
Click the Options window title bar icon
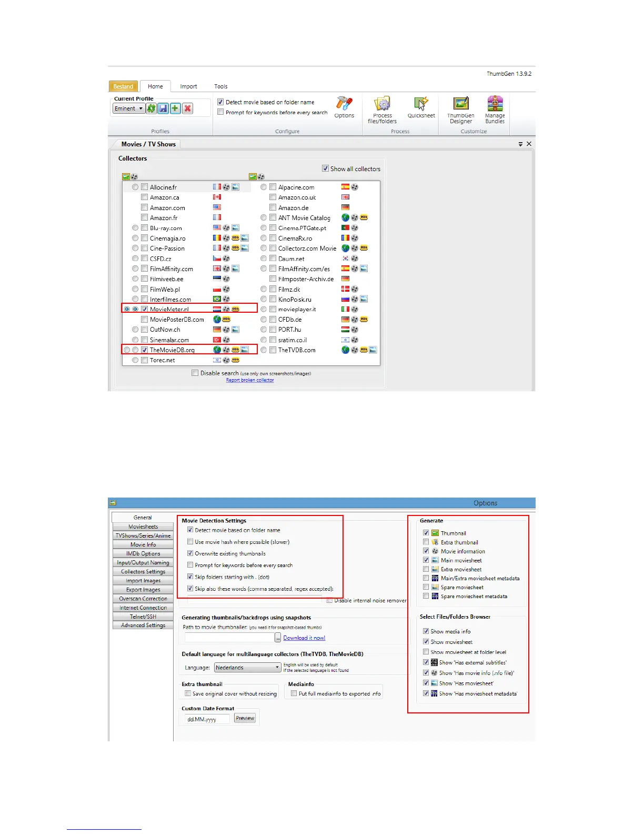pyautogui.click(x=113, y=503)
